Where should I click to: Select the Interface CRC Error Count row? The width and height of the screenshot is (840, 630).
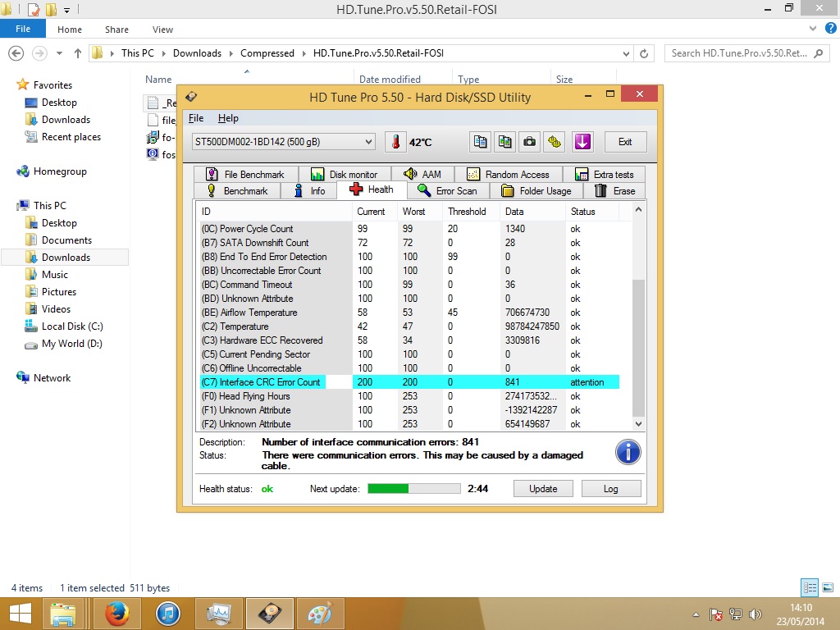(x=410, y=382)
